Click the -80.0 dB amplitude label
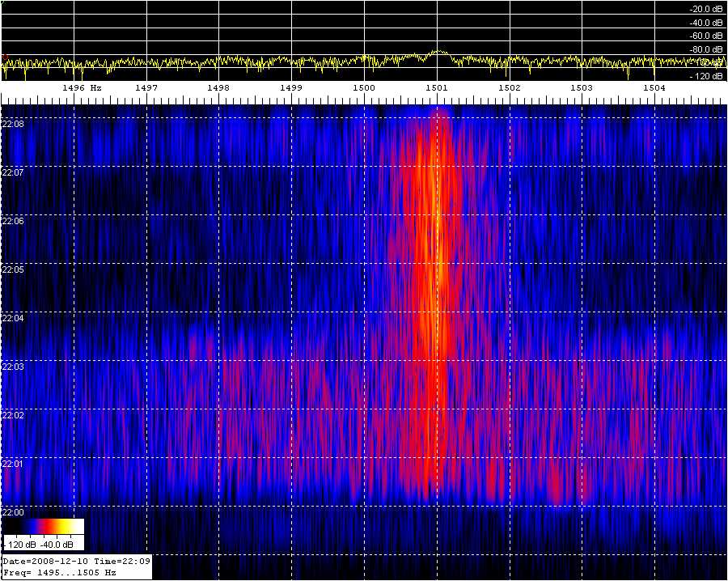This screenshot has height=581, width=728. click(705, 49)
